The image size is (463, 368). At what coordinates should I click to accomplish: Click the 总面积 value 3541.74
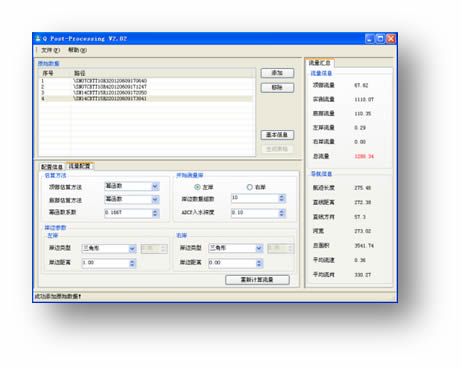[364, 246]
